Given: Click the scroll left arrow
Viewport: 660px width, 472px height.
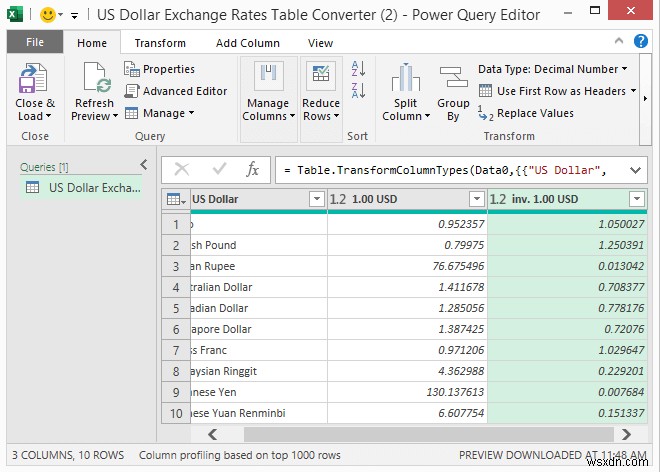Looking at the screenshot, I should (213, 434).
